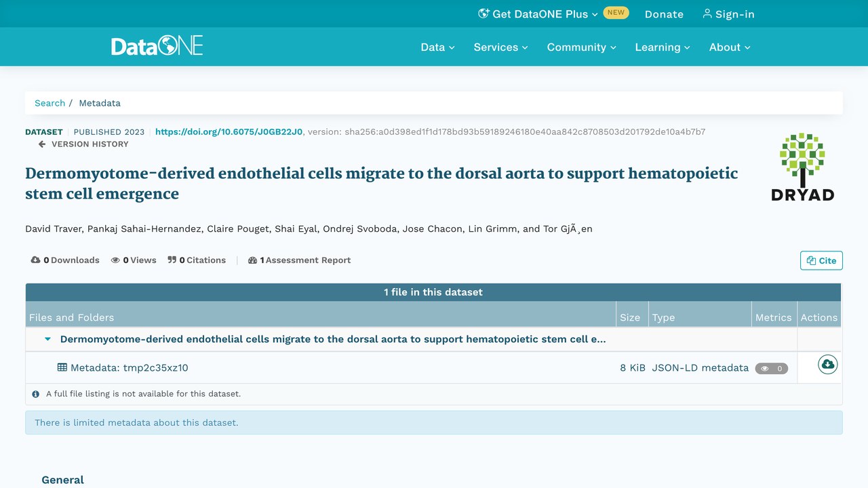
Task: Click the Assessment Report gauge icon
Action: click(x=252, y=260)
